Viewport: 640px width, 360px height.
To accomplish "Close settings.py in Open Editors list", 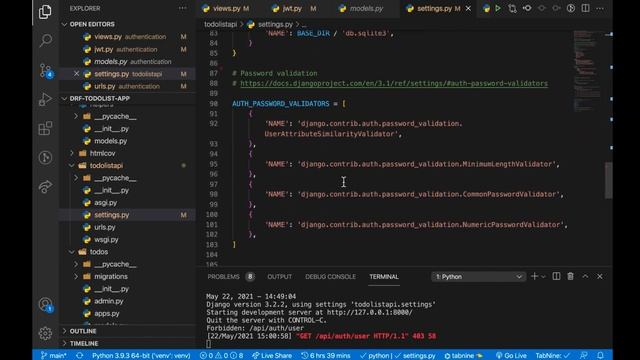I will point(76,74).
